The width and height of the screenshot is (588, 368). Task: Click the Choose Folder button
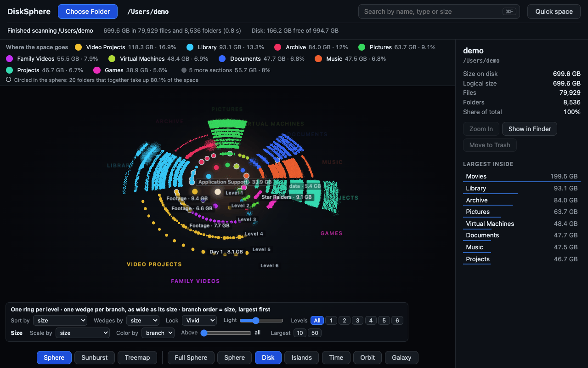pyautogui.click(x=88, y=11)
